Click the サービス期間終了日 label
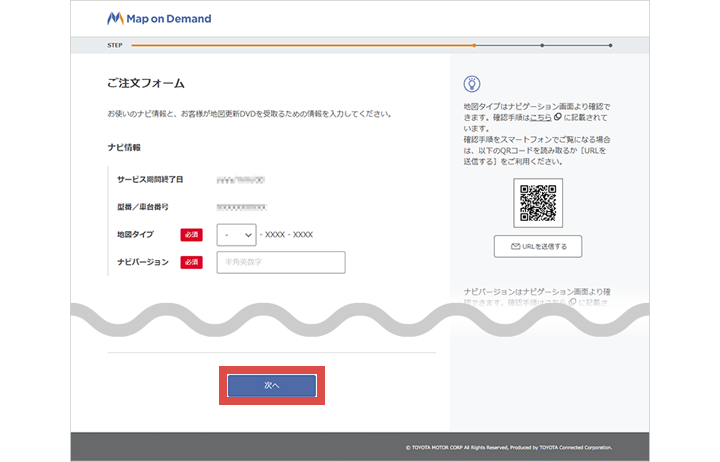Screen dimensions: 720x462 (x=150, y=180)
